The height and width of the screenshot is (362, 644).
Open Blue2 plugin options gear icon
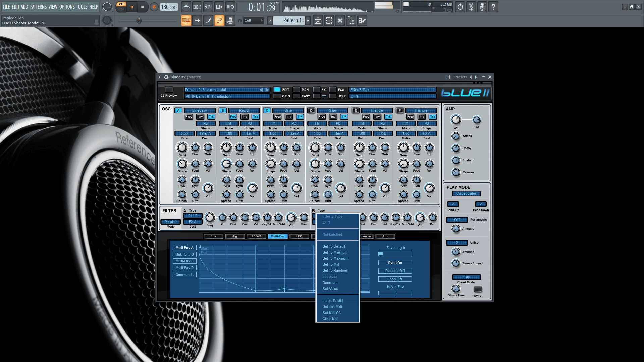pos(166,77)
